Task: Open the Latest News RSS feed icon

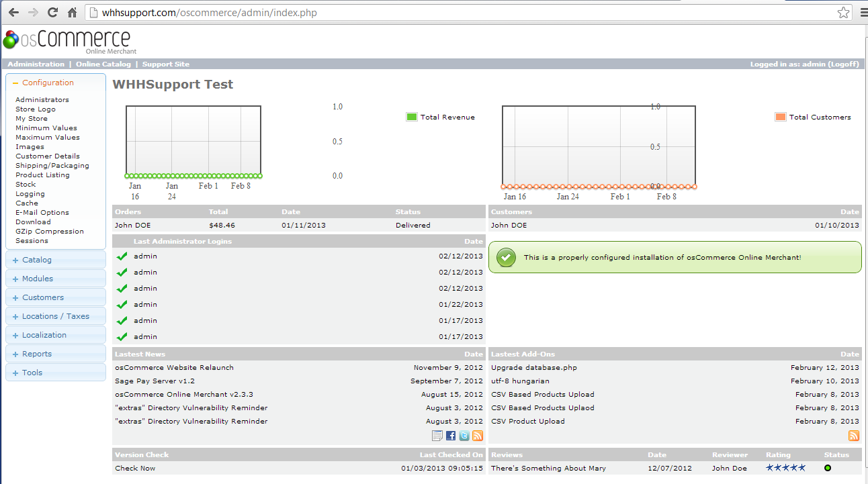Action: pyautogui.click(x=478, y=436)
